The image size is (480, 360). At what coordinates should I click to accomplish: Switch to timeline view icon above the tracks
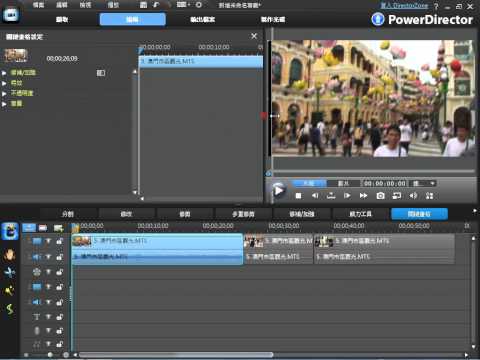(29, 228)
